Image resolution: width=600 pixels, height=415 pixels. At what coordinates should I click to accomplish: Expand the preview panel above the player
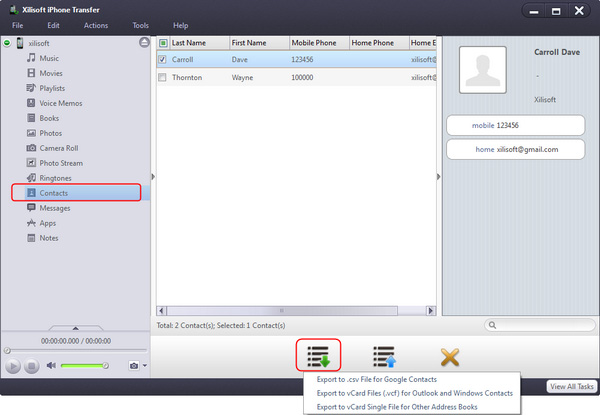click(76, 327)
